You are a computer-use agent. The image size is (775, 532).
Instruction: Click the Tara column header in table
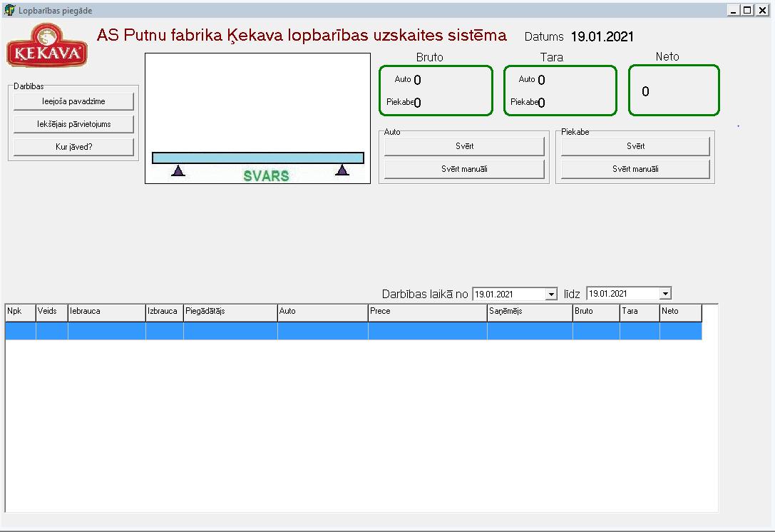(x=640, y=312)
